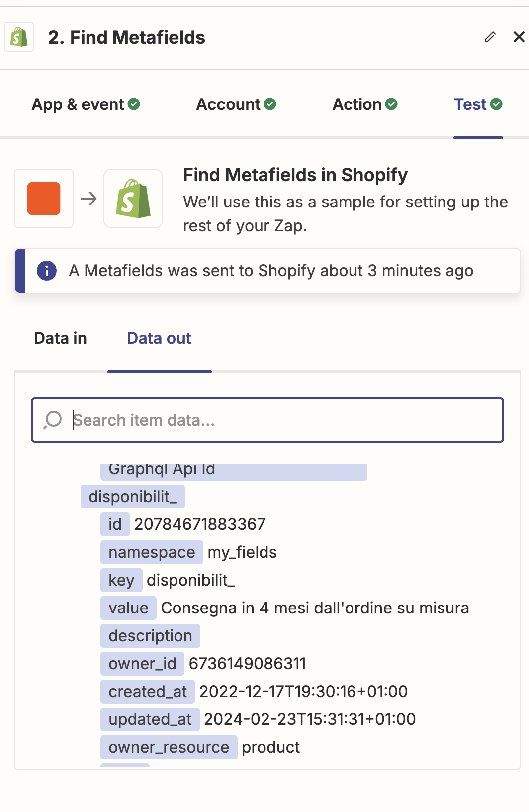Click the blue info circle icon
This screenshot has width=529, height=812.
click(47, 271)
